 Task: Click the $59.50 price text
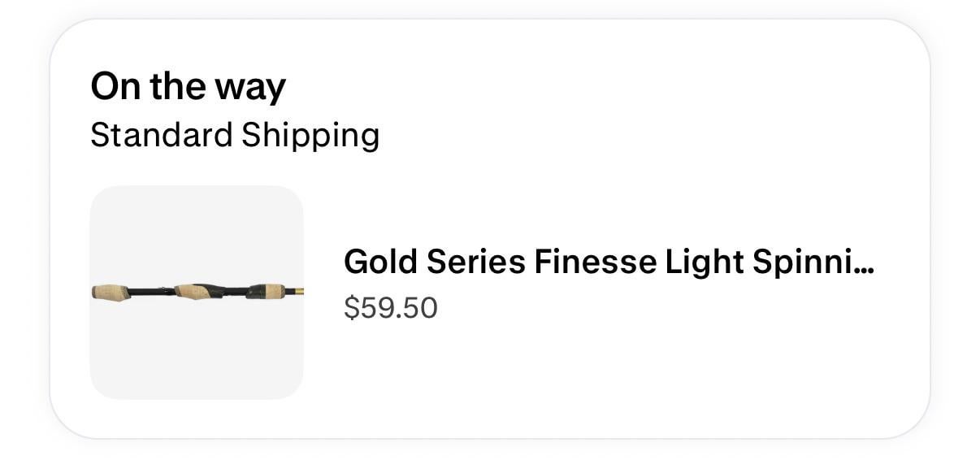click(x=390, y=308)
